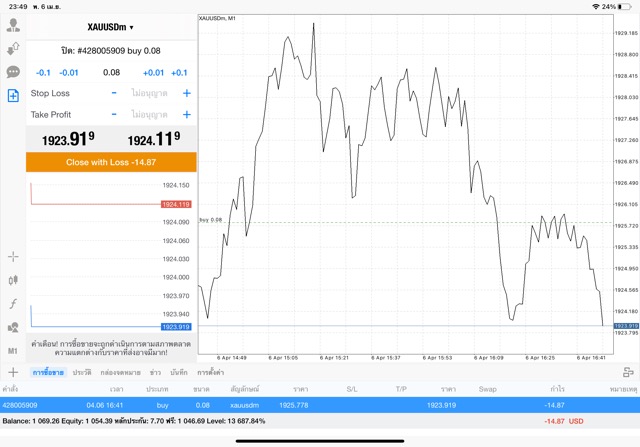Tap the new order document icon
The width and height of the screenshot is (640, 447).
point(13,96)
